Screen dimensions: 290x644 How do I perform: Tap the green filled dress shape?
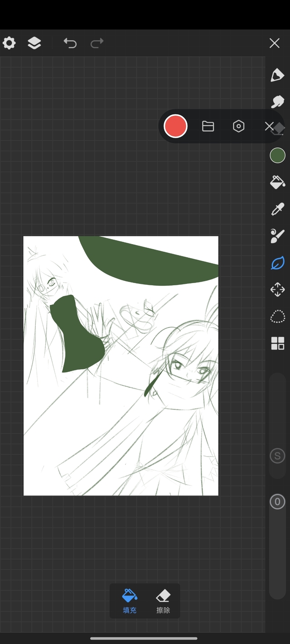(77, 335)
